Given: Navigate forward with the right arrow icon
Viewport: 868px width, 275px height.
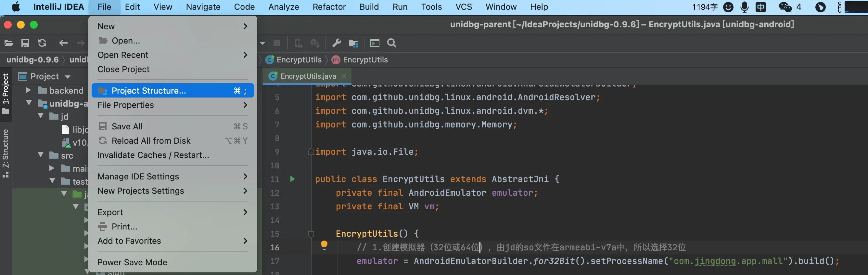Looking at the screenshot, I should click(x=81, y=43).
